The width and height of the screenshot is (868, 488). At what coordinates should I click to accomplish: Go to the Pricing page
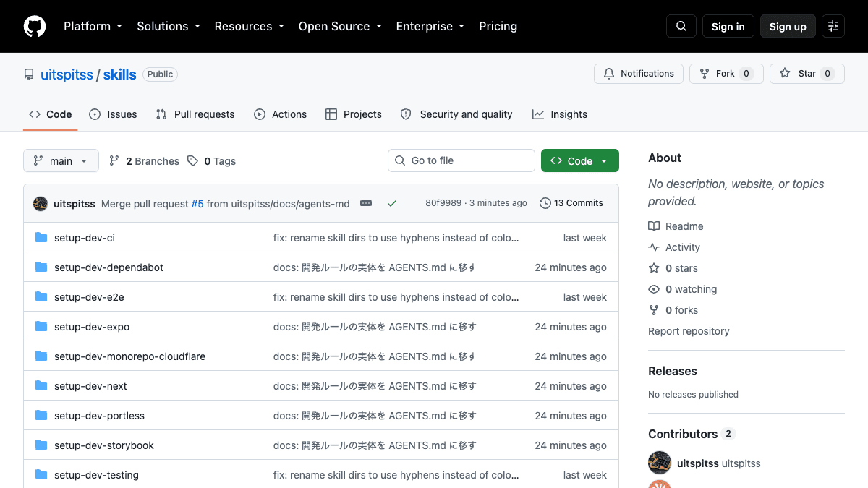click(x=498, y=26)
